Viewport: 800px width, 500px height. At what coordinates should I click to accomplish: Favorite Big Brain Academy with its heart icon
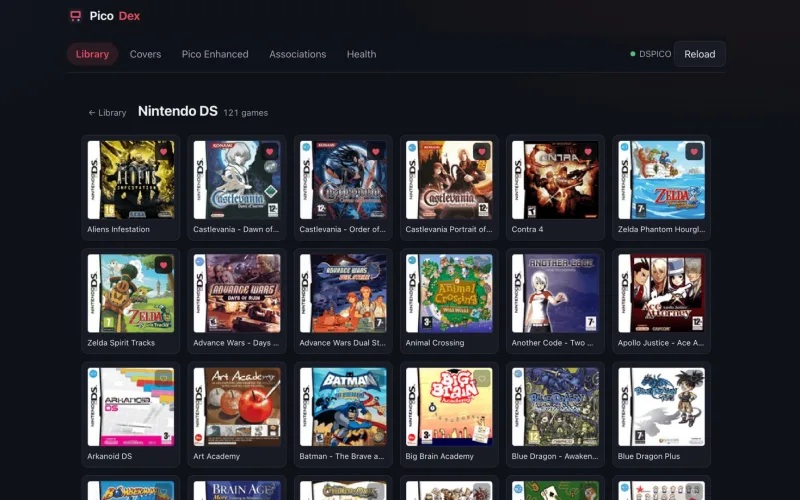482,378
